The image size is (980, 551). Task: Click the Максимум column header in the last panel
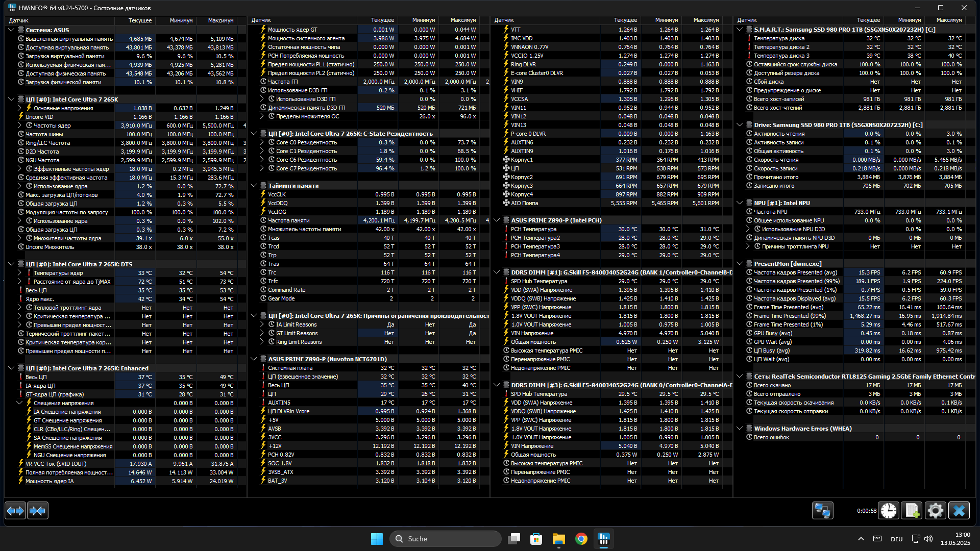coord(949,20)
